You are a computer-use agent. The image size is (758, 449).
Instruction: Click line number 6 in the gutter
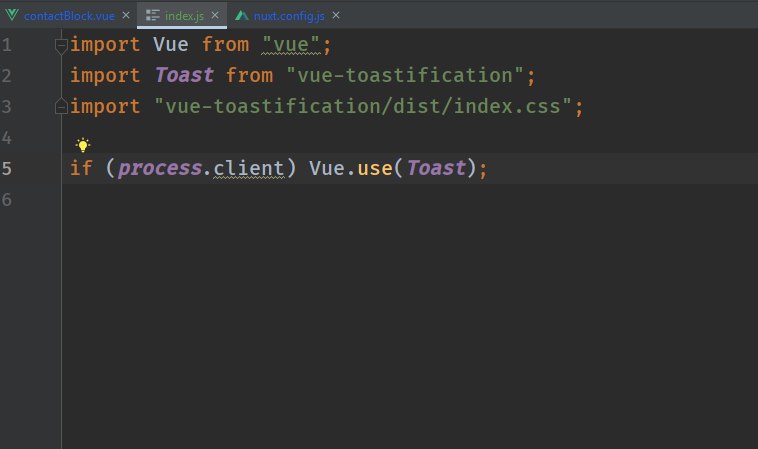(x=6, y=200)
